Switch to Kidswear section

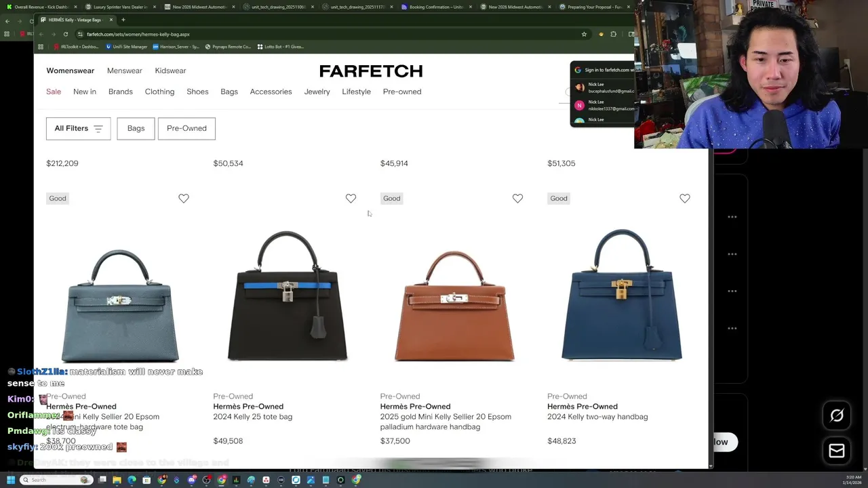pyautogui.click(x=170, y=70)
